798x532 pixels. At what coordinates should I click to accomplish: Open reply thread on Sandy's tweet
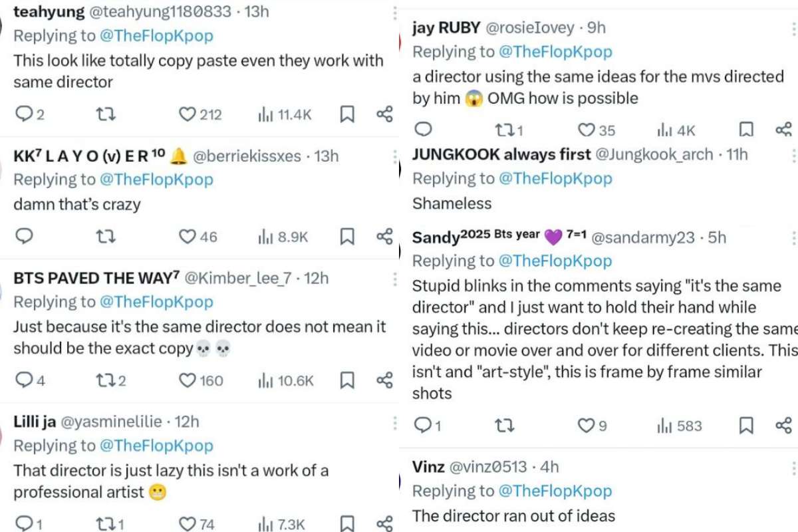pyautogui.click(x=423, y=425)
